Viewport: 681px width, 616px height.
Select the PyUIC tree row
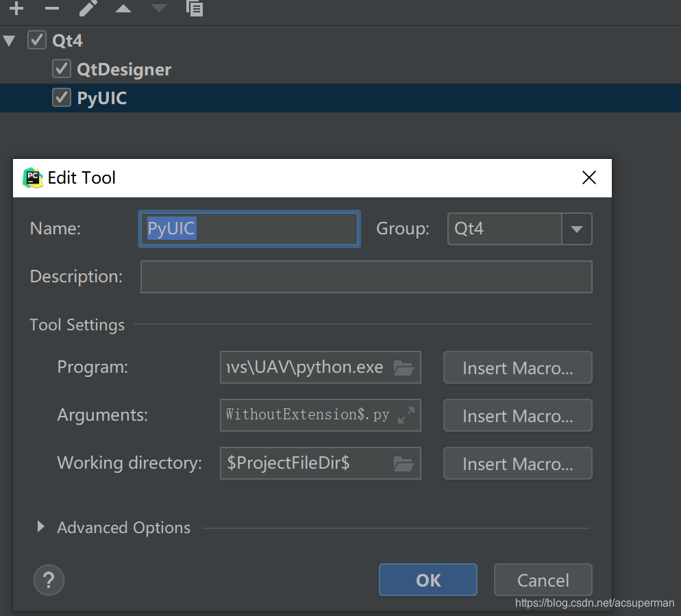tap(340, 98)
